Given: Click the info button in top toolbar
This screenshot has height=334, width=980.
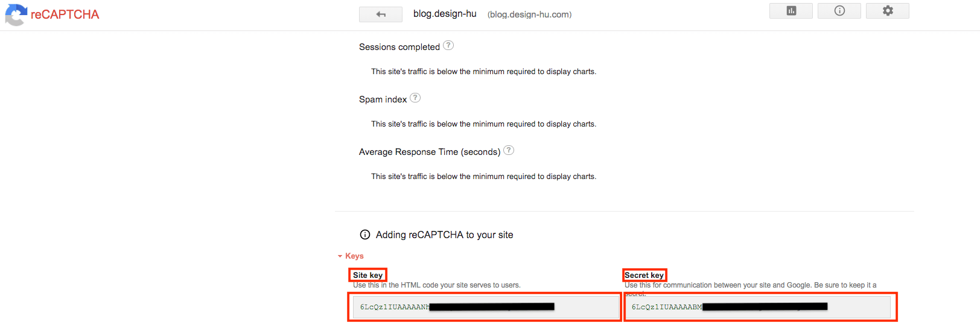Looking at the screenshot, I should [x=839, y=11].
